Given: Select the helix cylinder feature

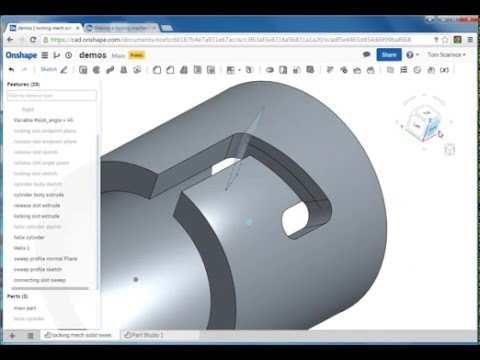Looking at the screenshot, I should (x=29, y=237).
